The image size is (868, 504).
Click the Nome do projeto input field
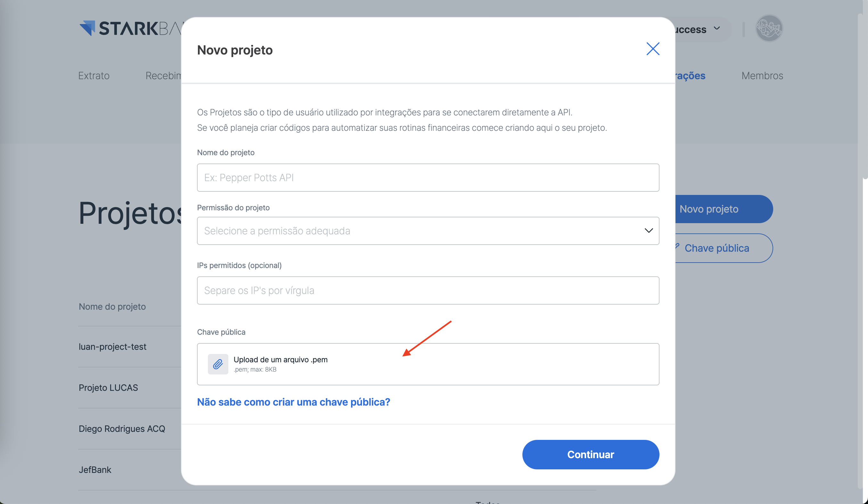(428, 178)
